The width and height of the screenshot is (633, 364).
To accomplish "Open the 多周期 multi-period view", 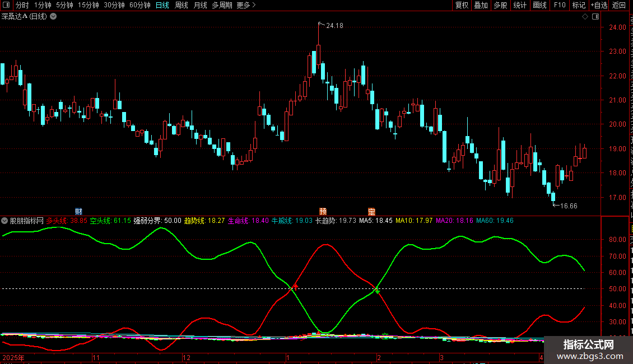I will 222,5.
